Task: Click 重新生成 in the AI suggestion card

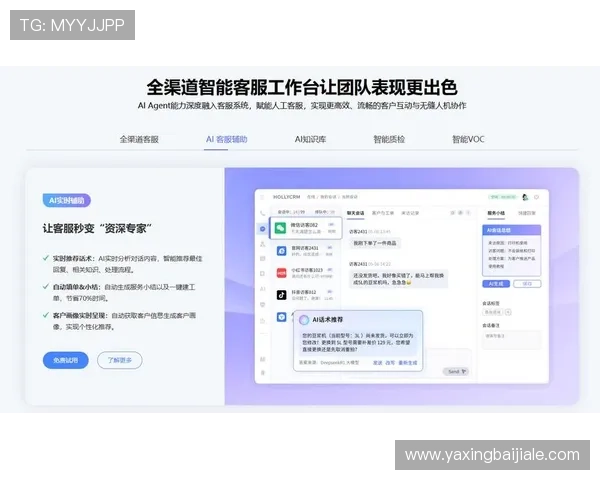Action: [408, 362]
